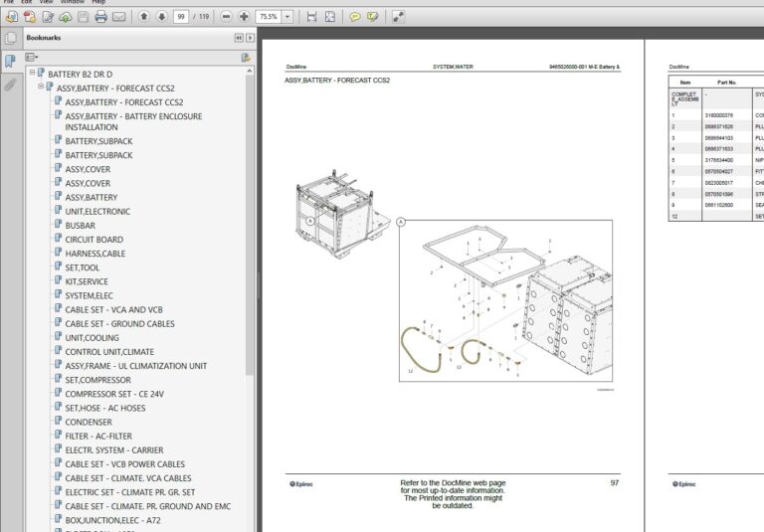Open SET,HOSE - AC HOSES bookmark
The image size is (764, 532).
105,409
